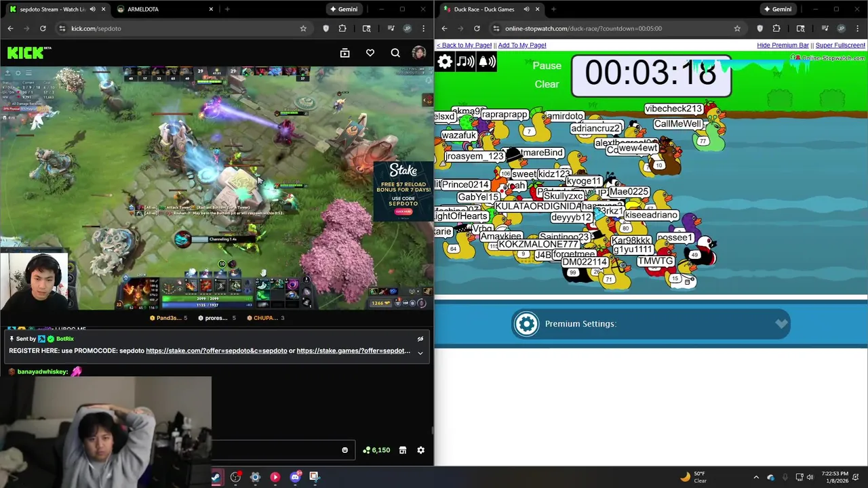Viewport: 868px width, 488px height.
Task: Open new tab in Kick window
Action: pos(227,9)
